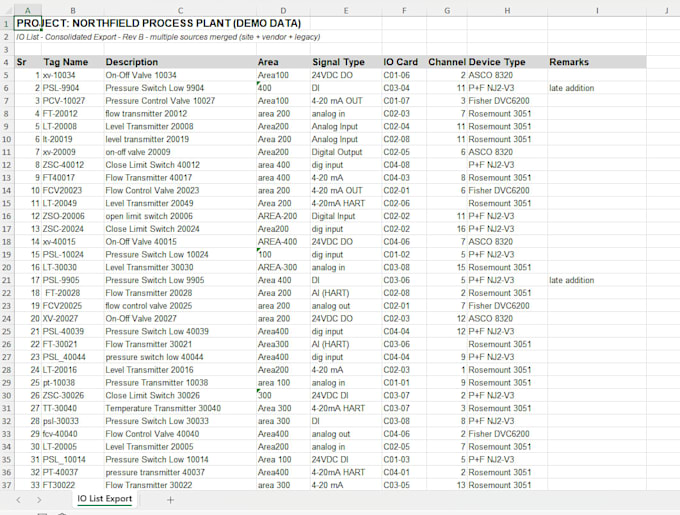
Task: Click ASCO 8320 device for xv-10034
Action: click(x=507, y=75)
